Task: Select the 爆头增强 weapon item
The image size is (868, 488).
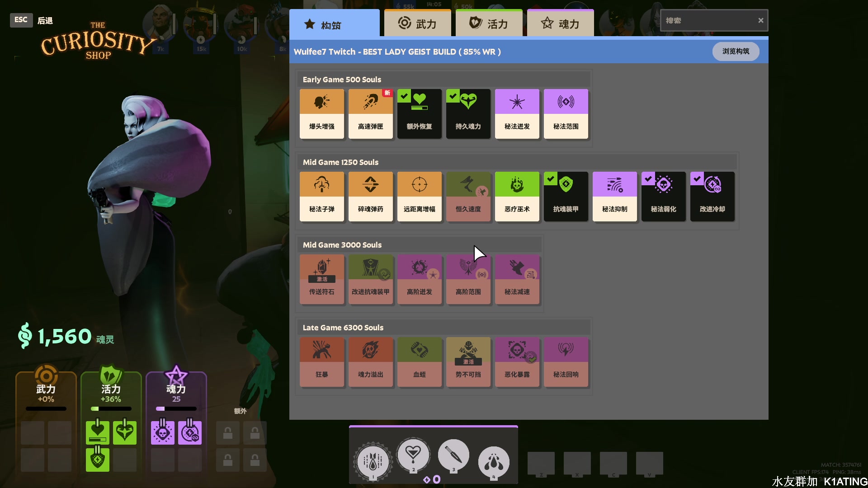Action: click(x=321, y=114)
